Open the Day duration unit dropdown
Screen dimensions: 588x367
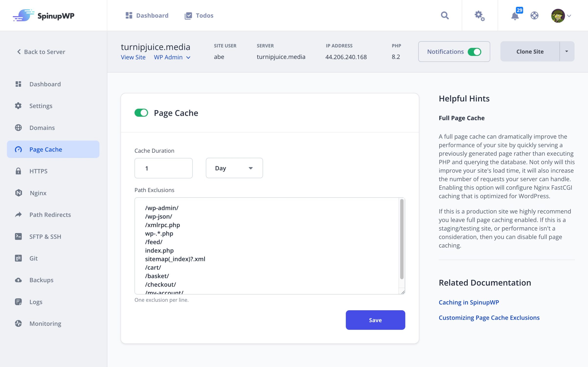click(x=234, y=168)
